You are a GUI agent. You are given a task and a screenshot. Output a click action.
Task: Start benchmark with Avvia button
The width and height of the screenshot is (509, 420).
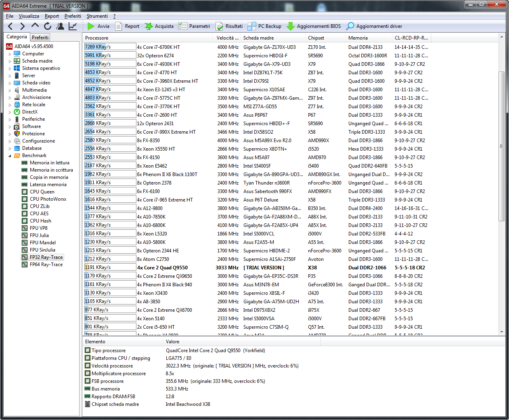pyautogui.click(x=98, y=26)
